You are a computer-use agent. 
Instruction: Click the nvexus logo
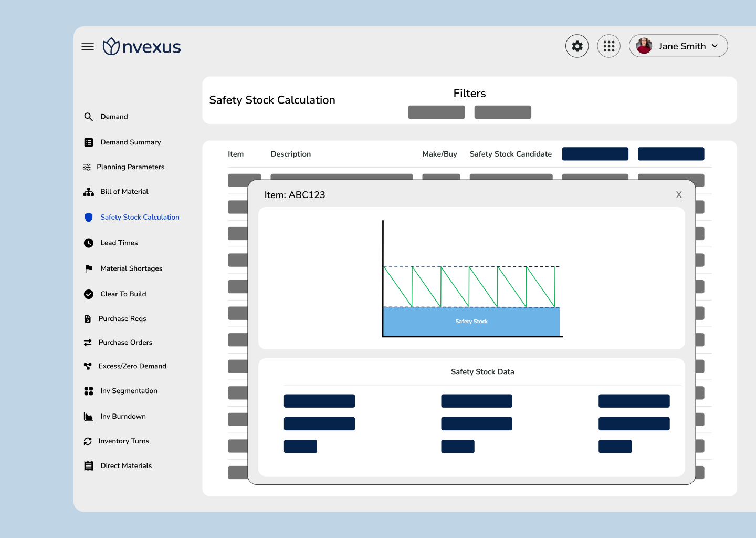(142, 46)
